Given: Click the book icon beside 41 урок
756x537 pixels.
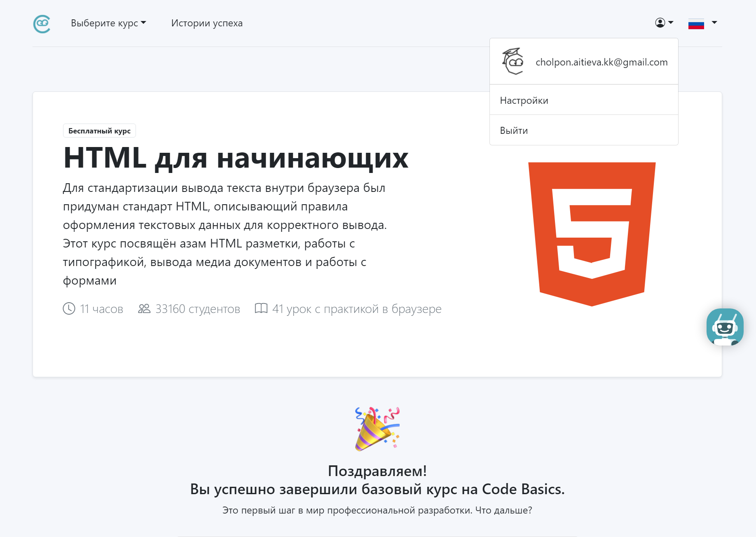Looking at the screenshot, I should point(261,308).
